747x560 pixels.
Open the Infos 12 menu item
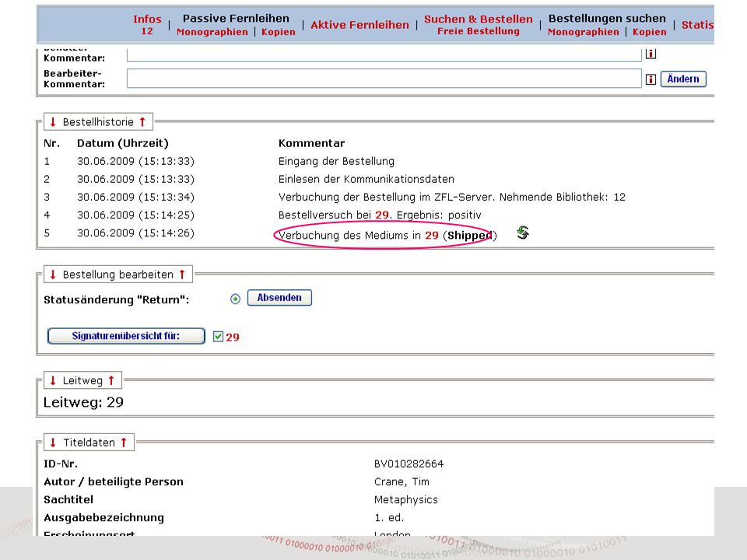point(147,25)
